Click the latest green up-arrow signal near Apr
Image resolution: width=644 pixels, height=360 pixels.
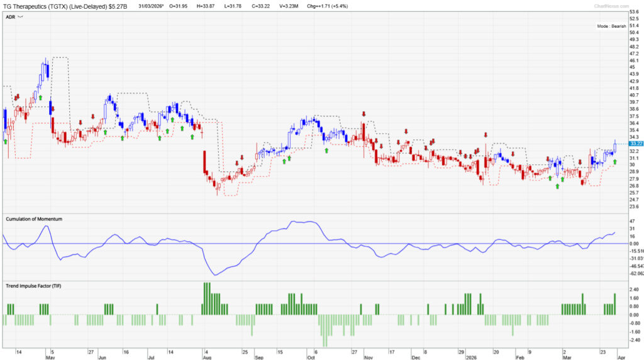click(x=615, y=162)
